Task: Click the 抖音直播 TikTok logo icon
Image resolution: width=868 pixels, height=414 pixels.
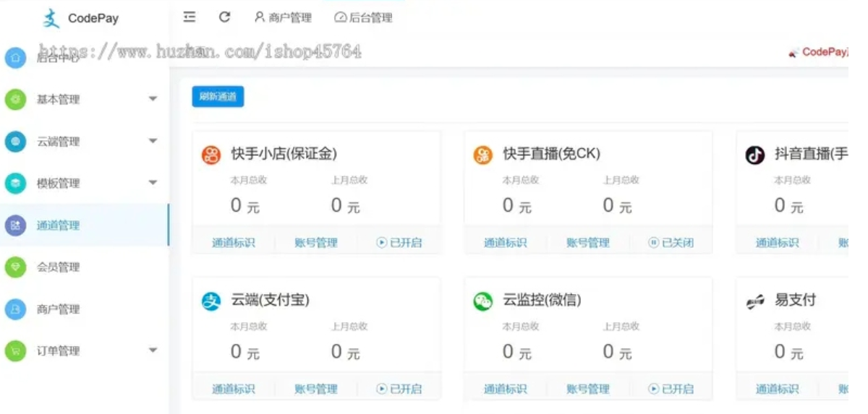Action: 755,155
